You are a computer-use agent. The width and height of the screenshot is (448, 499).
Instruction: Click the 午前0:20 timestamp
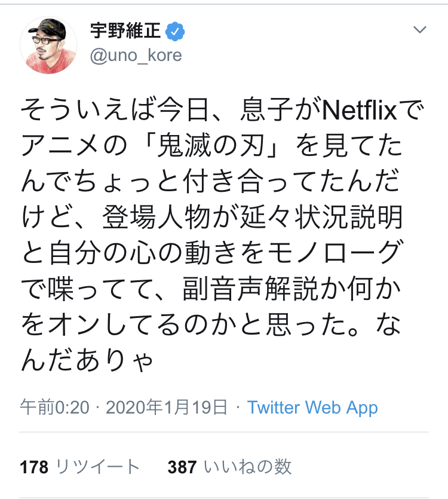click(54, 408)
